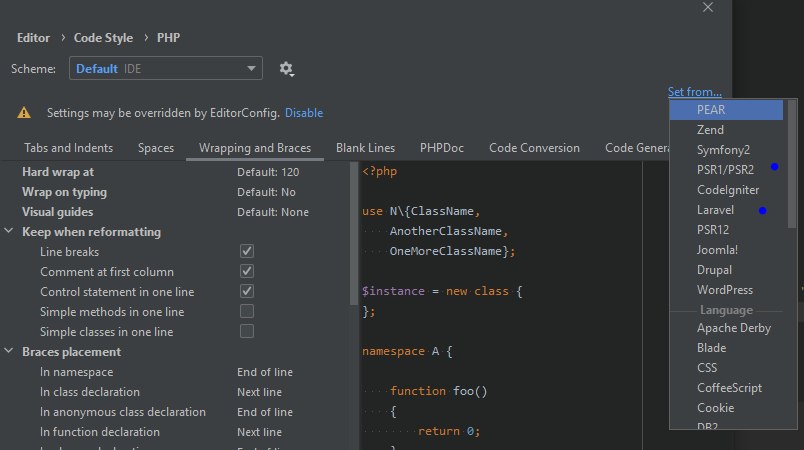Close the settings dialog with X
This screenshot has width=804, height=450.
coord(708,8)
